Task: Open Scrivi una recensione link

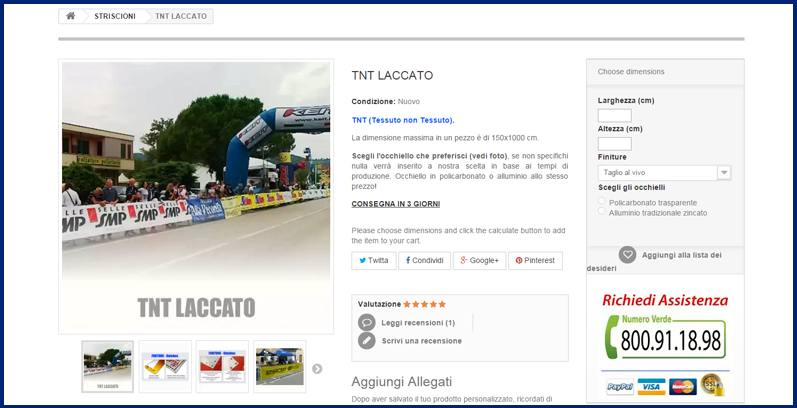Action: point(421,341)
